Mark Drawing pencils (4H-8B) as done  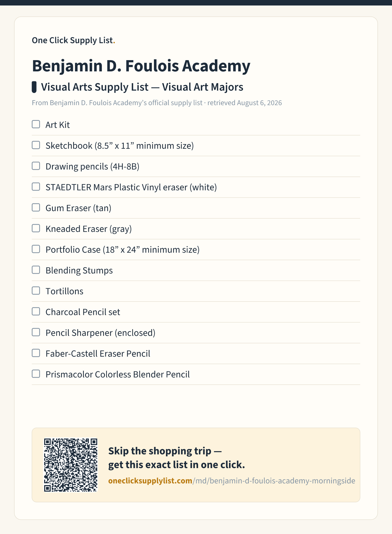36,166
